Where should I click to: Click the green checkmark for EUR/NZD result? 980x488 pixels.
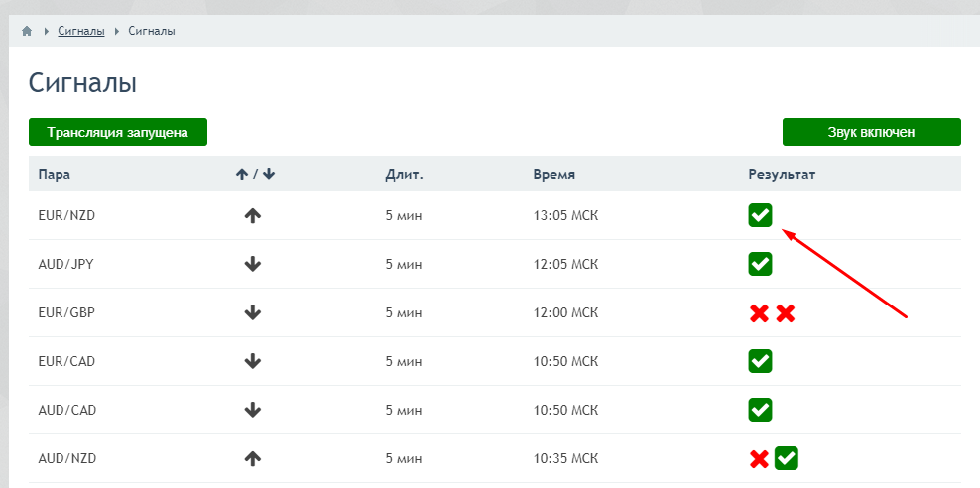[x=760, y=215]
